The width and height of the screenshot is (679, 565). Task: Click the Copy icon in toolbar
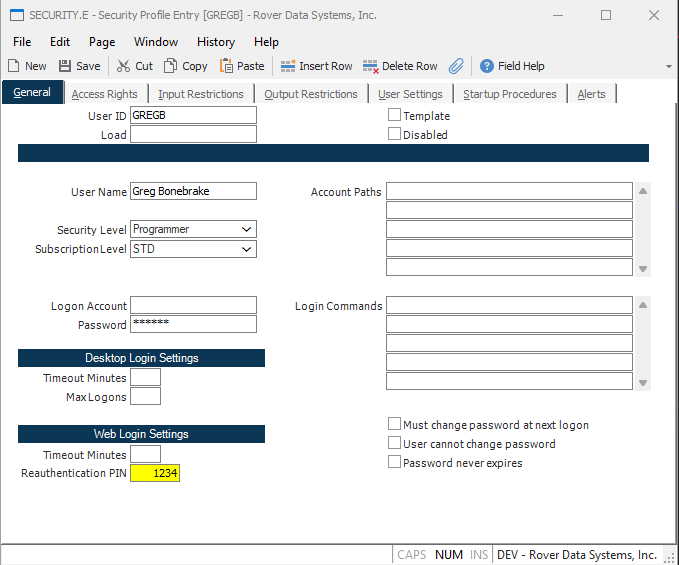[x=171, y=66]
